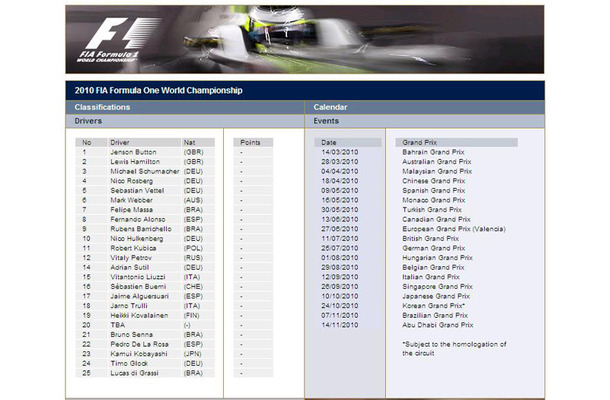Open the Monaco Grand Prix event
The height and width of the screenshot is (400, 610).
pos(434,200)
